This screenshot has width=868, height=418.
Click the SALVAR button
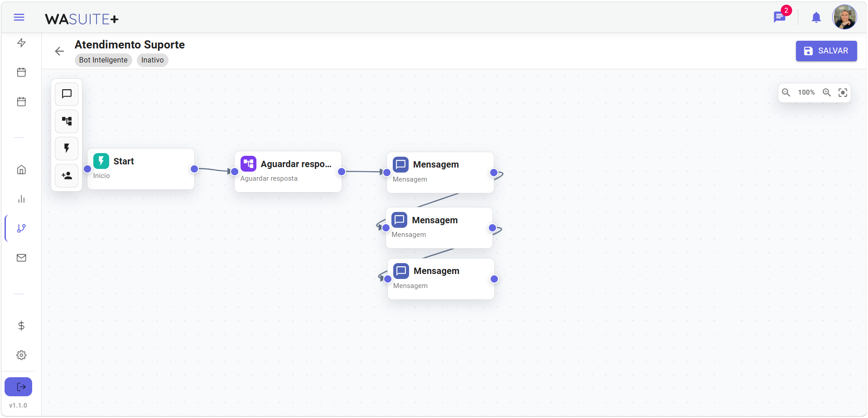click(x=826, y=51)
